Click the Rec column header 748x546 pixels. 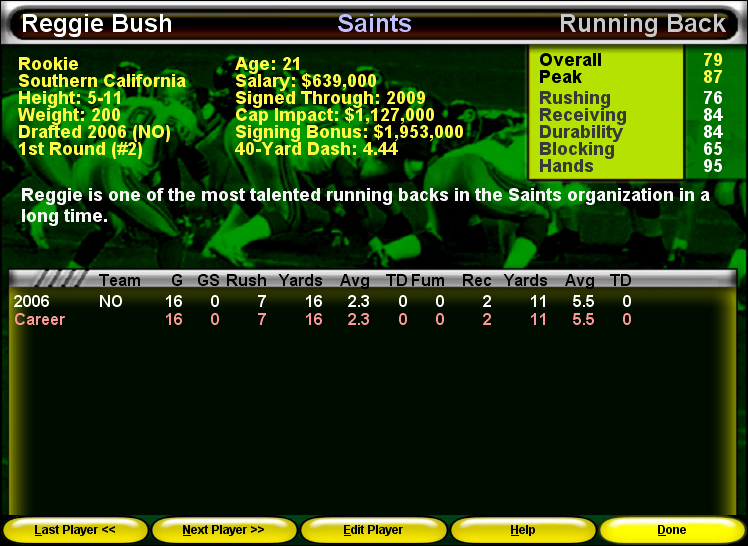click(476, 281)
